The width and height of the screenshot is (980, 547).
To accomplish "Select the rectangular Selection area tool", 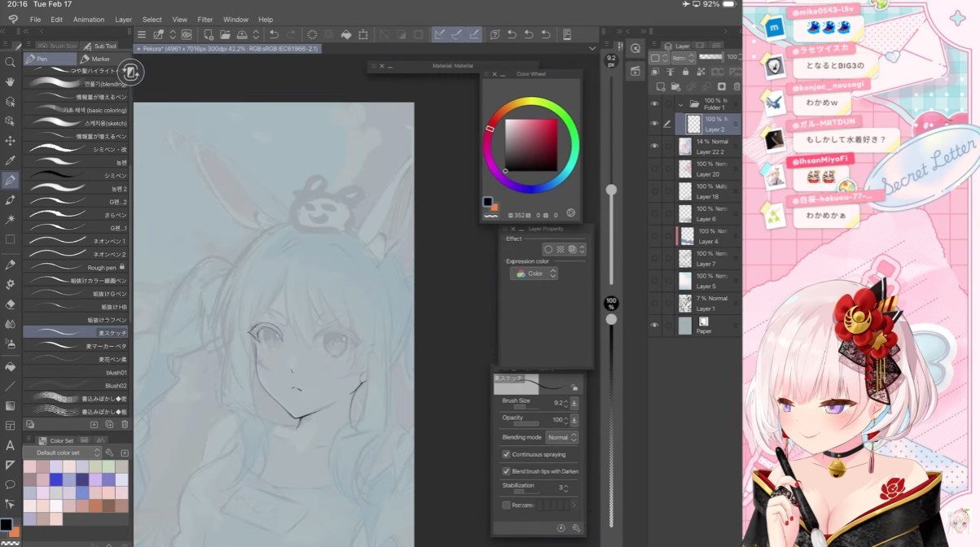I will (x=10, y=239).
